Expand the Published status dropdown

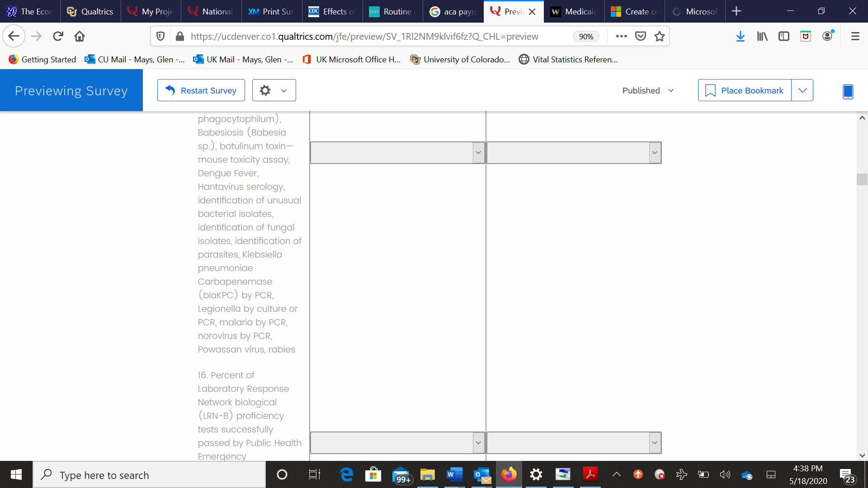(648, 90)
